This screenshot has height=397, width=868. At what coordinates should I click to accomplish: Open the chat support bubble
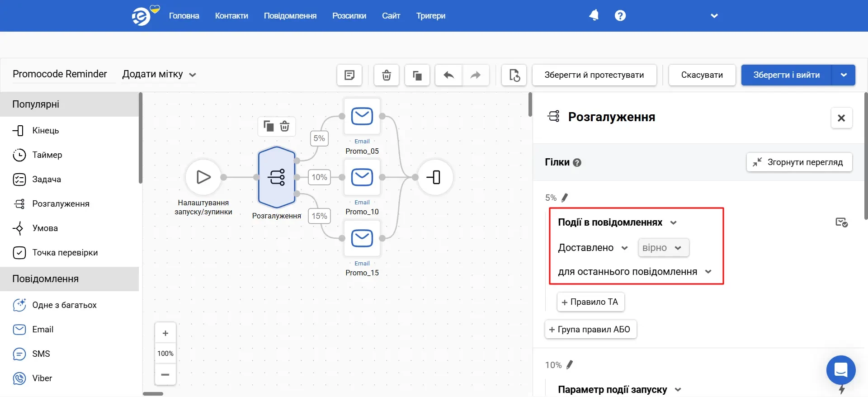coord(840,370)
